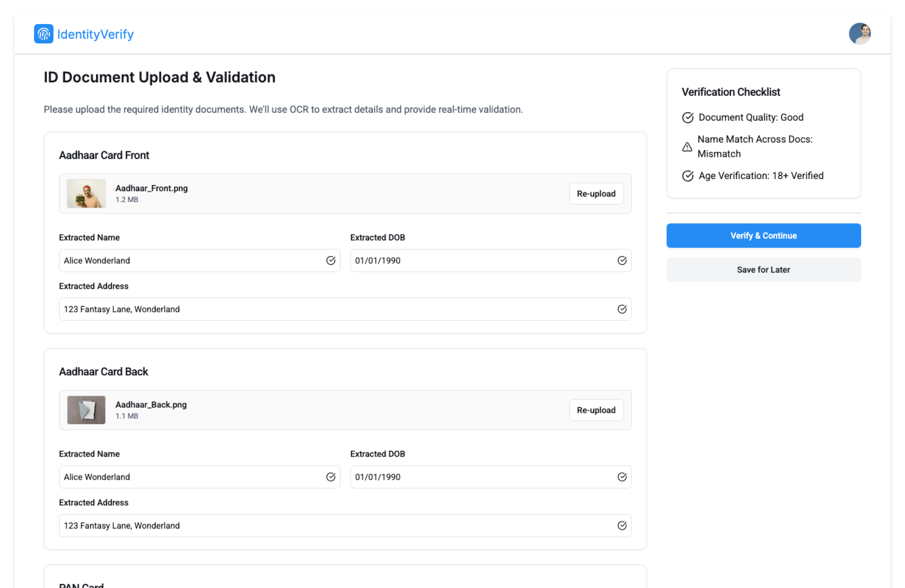
Task: Open the user profile avatar
Action: [859, 34]
